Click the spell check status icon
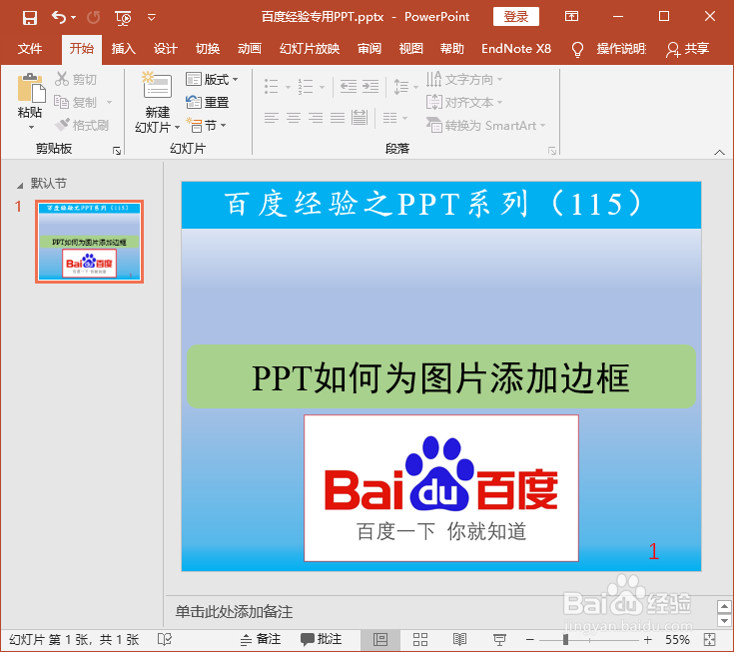 point(165,639)
